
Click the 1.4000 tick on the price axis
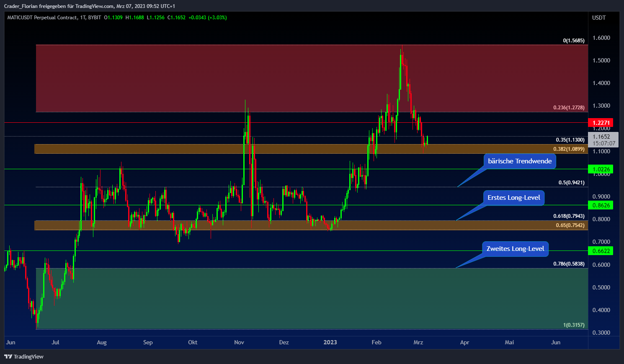(x=601, y=83)
